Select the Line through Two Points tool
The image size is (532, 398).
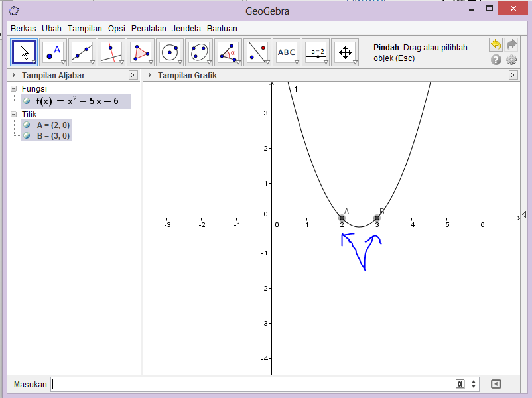(x=82, y=52)
